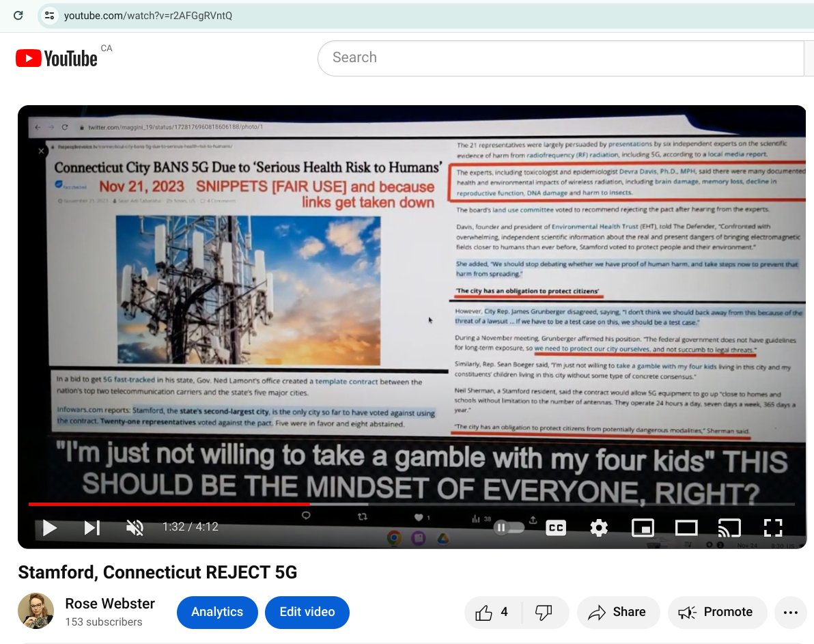The image size is (814, 644).
Task: Switch to miniplayer mode
Action: [x=643, y=528]
